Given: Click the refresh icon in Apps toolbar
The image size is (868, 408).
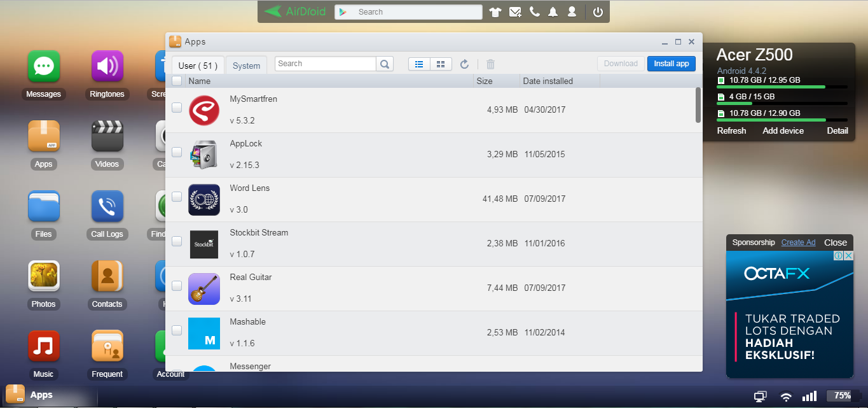Looking at the screenshot, I should [x=464, y=64].
